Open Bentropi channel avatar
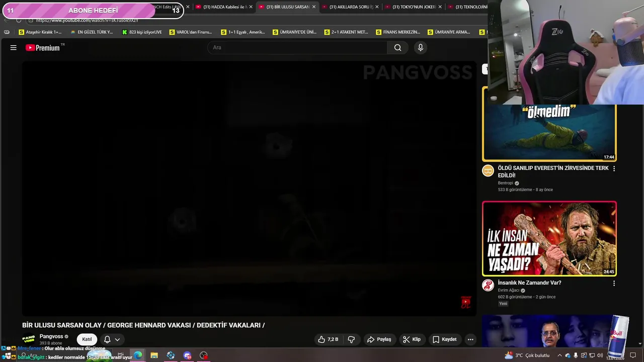Image resolution: width=644 pixels, height=362 pixels. [x=488, y=170]
